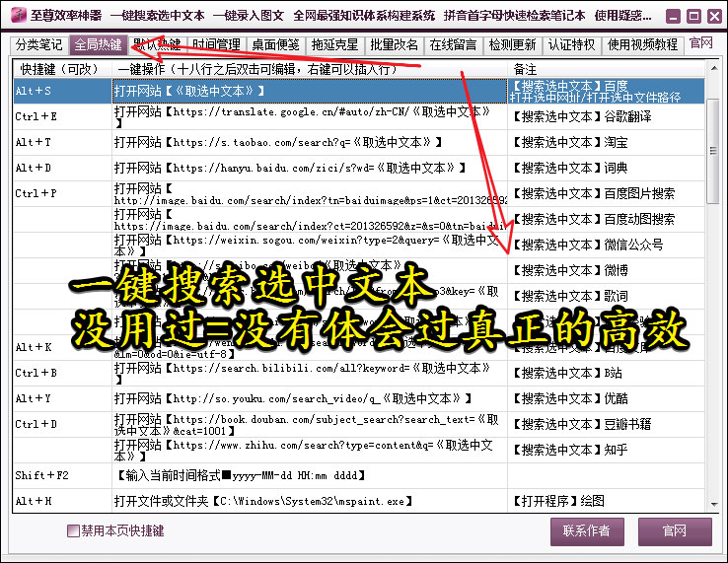Select the Alt+S hotkey row
This screenshot has height=563, width=728.
358,91
